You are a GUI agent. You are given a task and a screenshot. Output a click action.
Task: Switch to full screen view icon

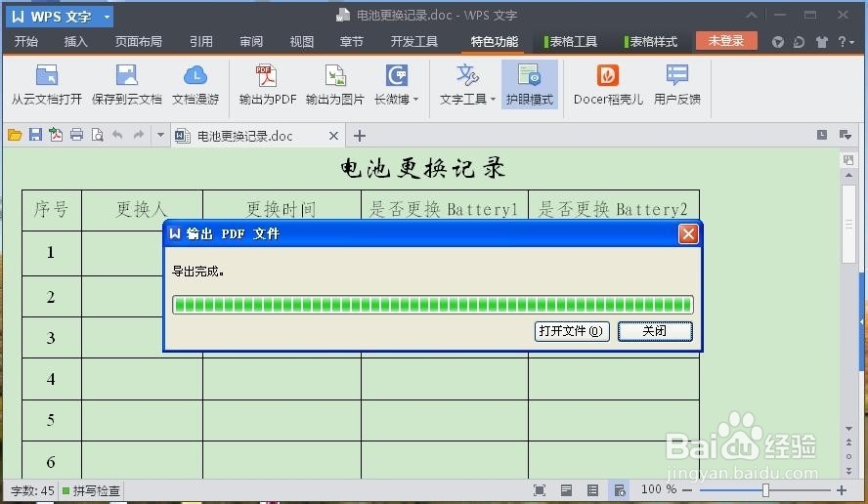click(540, 490)
